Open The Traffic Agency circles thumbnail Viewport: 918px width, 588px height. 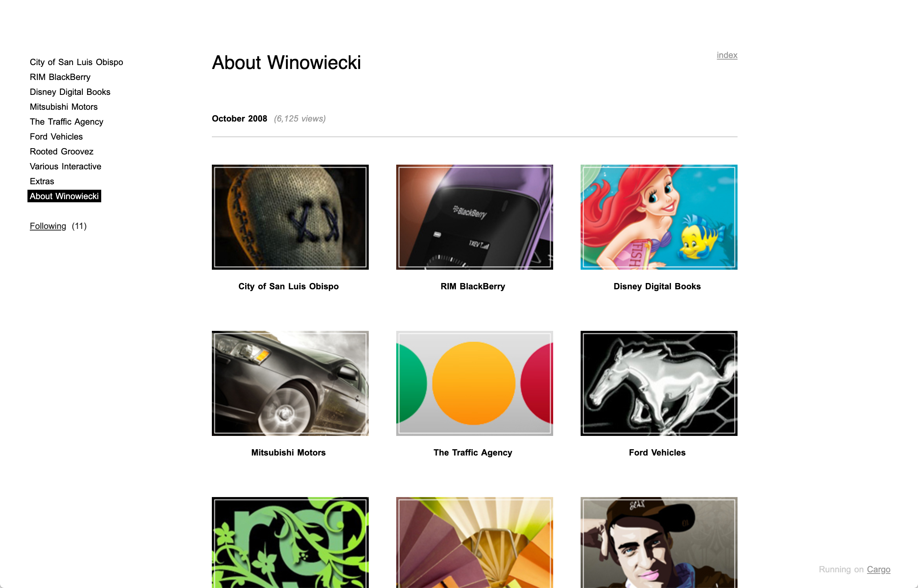pos(474,383)
